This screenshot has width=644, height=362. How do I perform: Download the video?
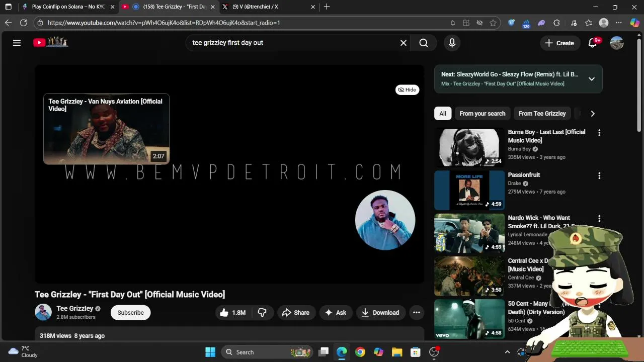click(381, 313)
